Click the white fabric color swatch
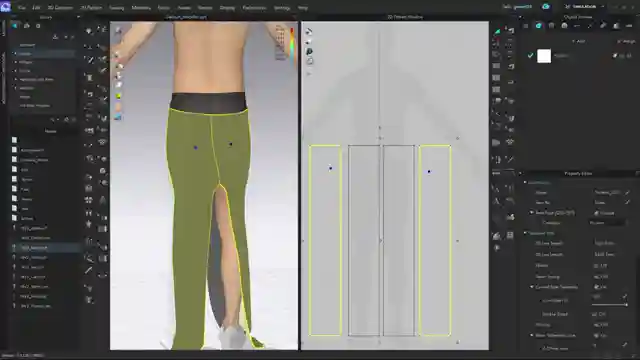The height and width of the screenshot is (360, 640). click(x=544, y=56)
